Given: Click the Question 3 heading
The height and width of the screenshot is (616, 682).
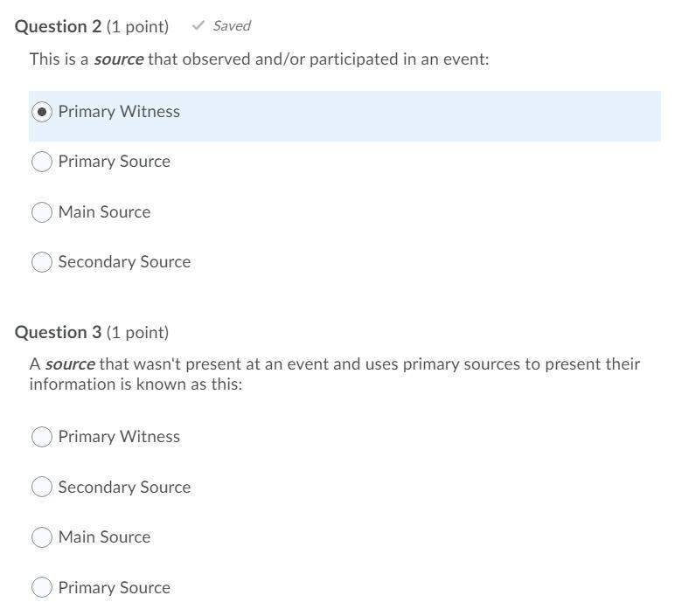Looking at the screenshot, I should tap(58, 332).
